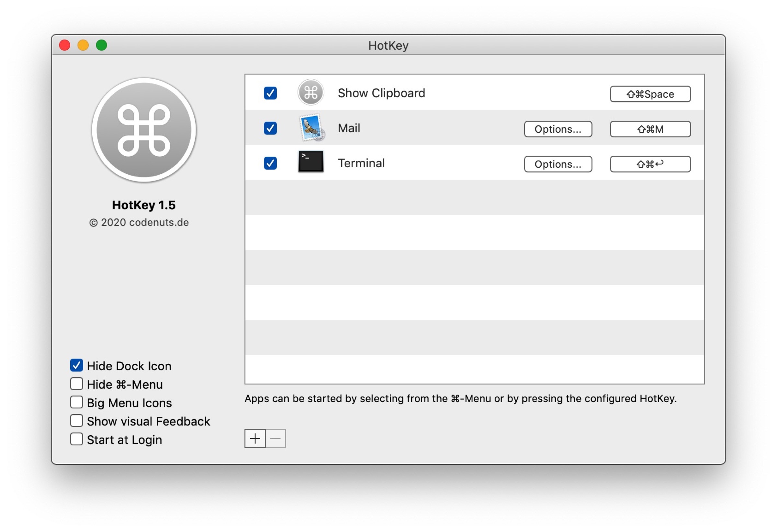Turn on Big Menu Icons
This screenshot has height=532, width=777.
click(x=76, y=402)
